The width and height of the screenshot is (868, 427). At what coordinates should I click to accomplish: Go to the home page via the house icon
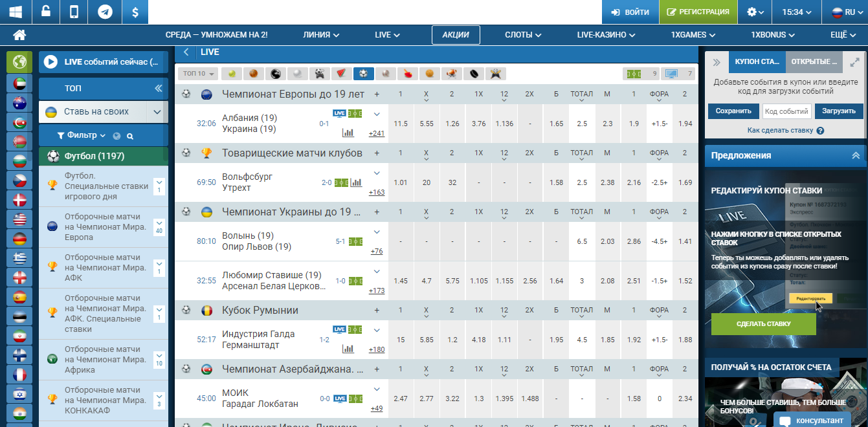pos(19,35)
